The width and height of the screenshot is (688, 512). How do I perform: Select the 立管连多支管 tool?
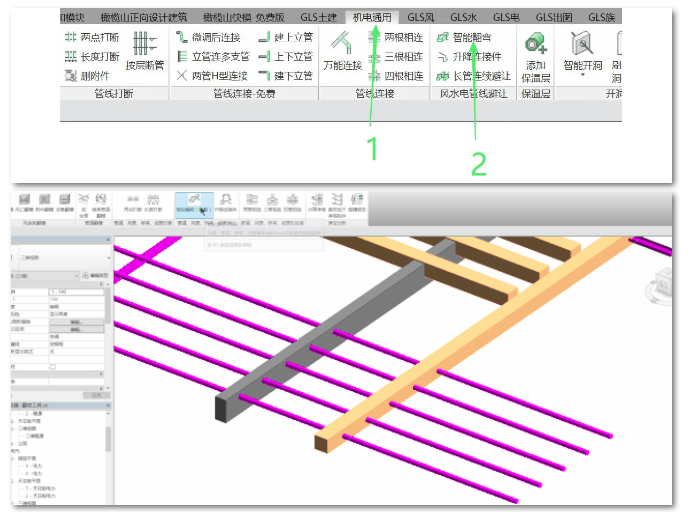tap(213, 56)
